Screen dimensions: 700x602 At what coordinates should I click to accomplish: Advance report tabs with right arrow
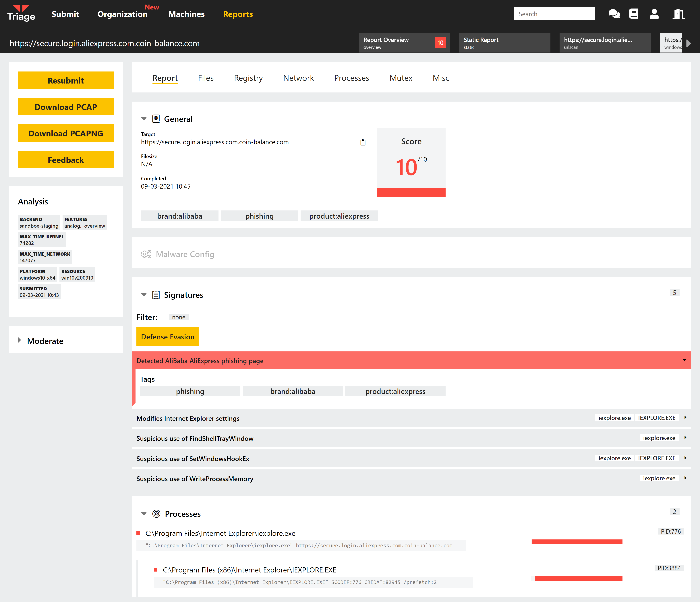tap(689, 43)
